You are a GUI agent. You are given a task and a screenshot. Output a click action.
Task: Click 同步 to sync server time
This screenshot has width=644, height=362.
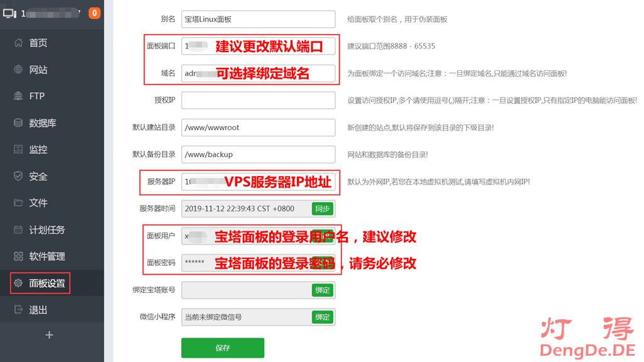(x=322, y=209)
